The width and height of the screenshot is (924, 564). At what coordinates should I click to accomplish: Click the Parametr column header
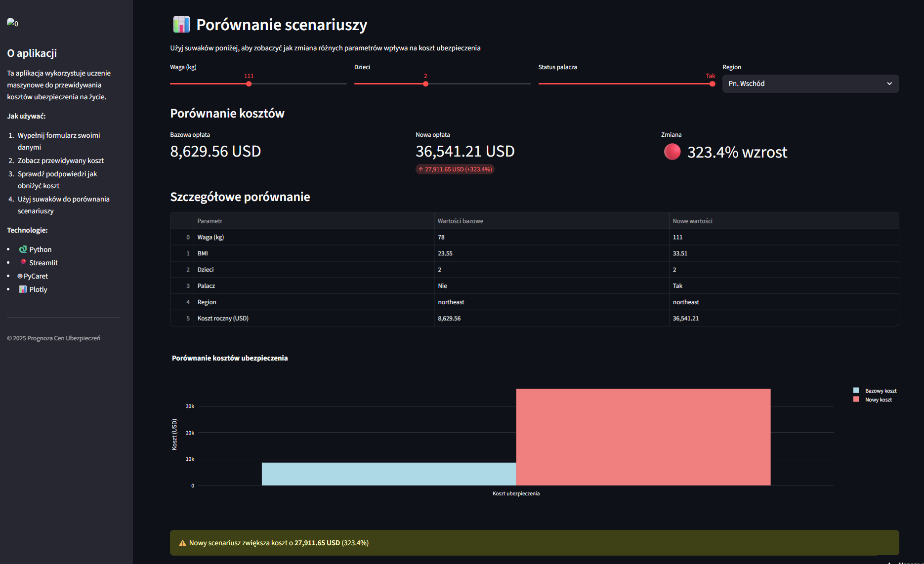(210, 221)
